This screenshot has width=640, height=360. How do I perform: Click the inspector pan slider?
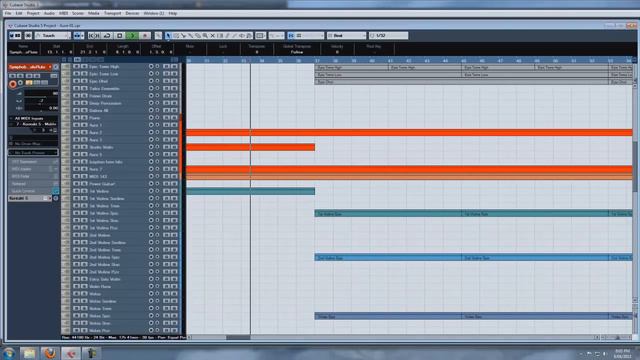click(41, 101)
